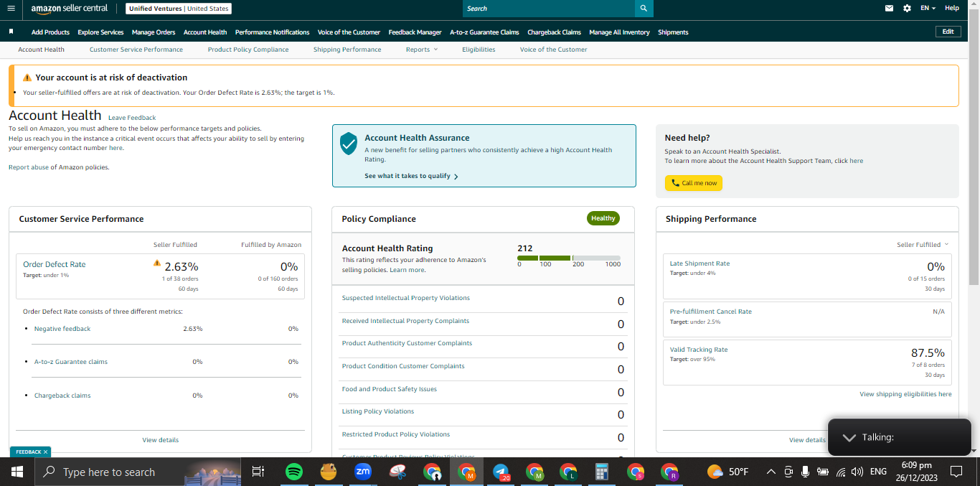Viewport: 980px width, 486px height.
Task: Click the Call me now button
Action: (693, 183)
